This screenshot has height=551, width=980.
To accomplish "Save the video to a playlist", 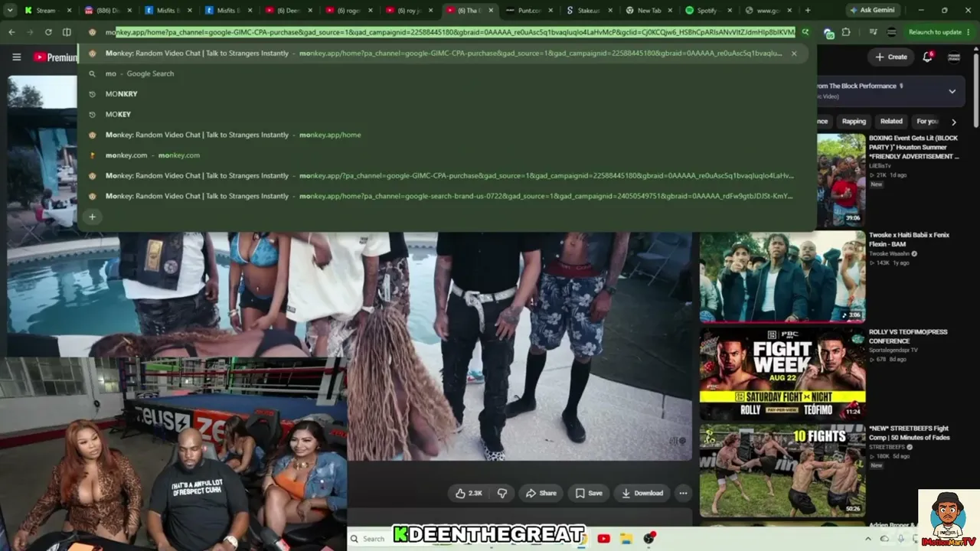I will tap(589, 493).
